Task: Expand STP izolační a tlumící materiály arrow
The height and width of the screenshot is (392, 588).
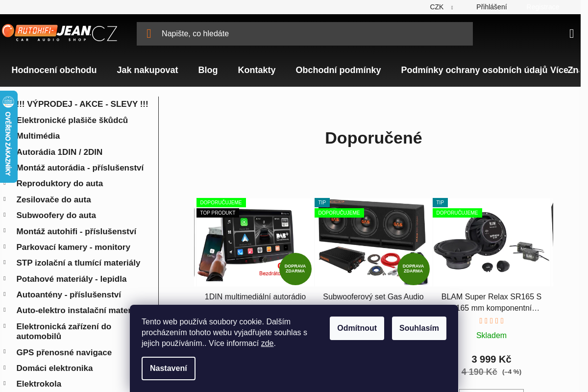Action: (x=5, y=262)
